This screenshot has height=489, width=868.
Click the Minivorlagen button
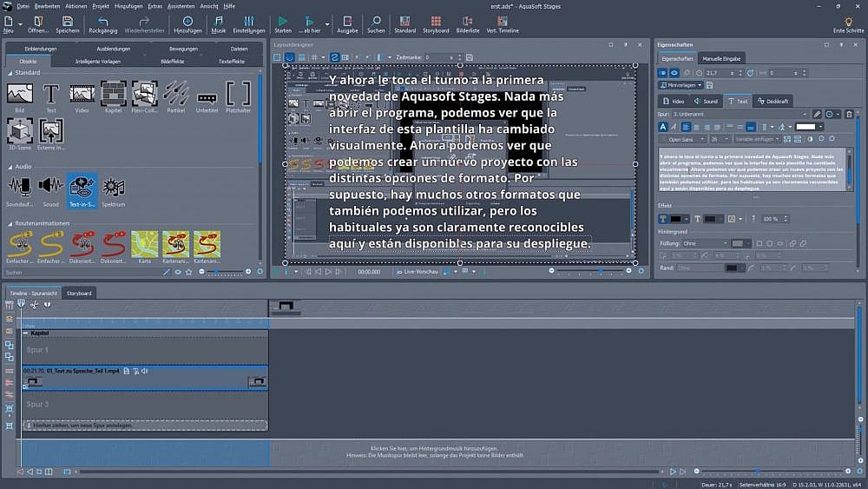coord(679,86)
